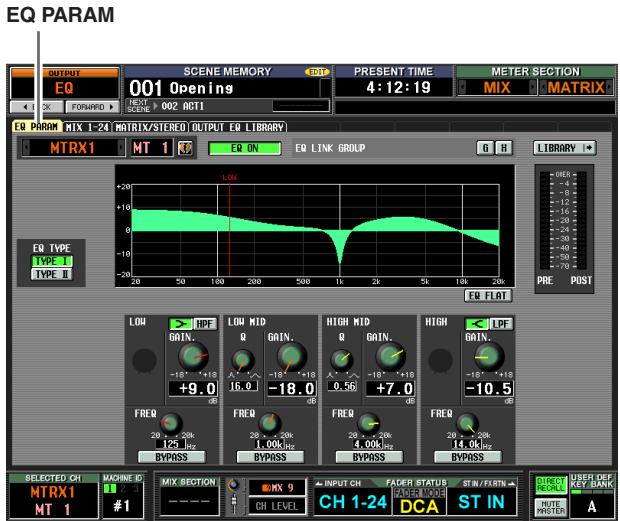Switch to the MIX 1-24 tab
The image size is (620, 521).
(x=87, y=127)
